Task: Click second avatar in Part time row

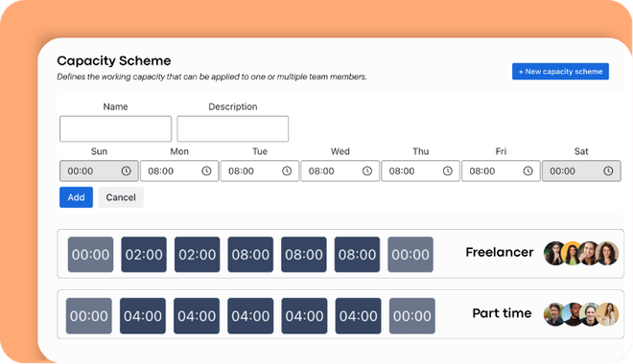Action: pos(572,314)
